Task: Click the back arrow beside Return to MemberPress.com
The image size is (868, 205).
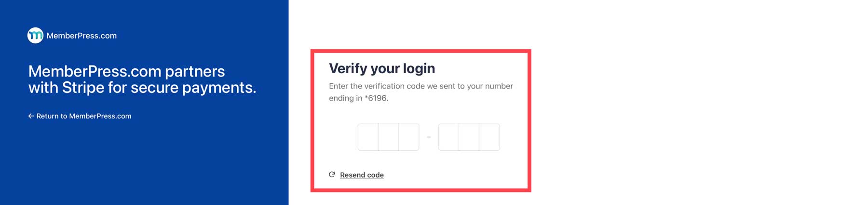Action: point(31,116)
